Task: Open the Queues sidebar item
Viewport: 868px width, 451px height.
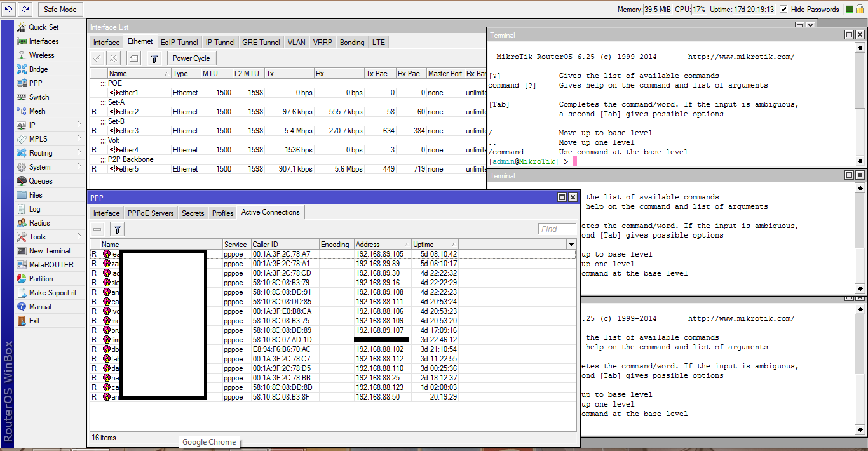Action: [41, 181]
